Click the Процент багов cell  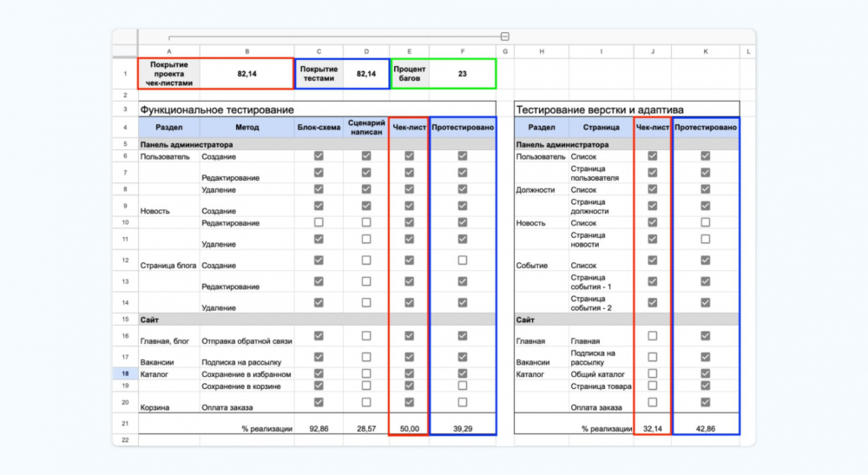[x=410, y=74]
